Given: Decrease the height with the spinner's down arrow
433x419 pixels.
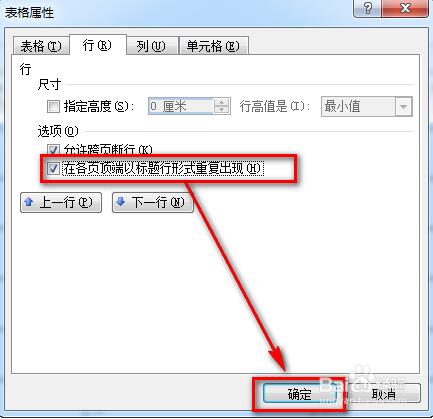Looking at the screenshot, I should [222, 111].
